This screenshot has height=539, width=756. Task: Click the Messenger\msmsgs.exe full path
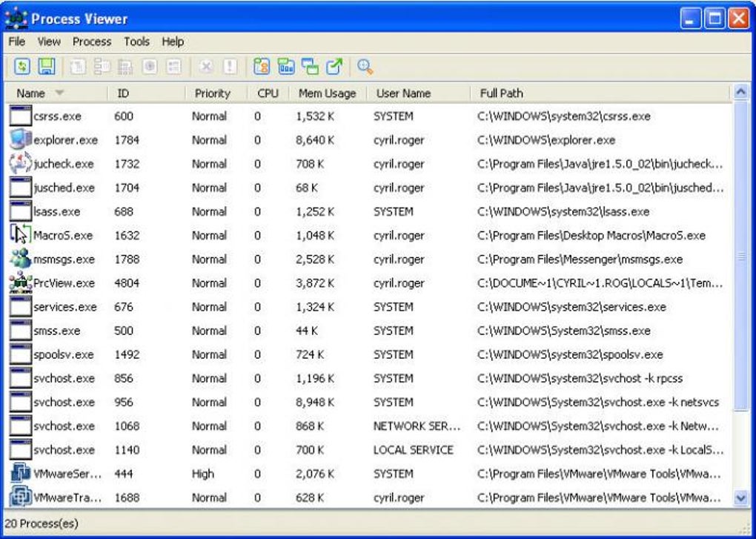coord(580,259)
